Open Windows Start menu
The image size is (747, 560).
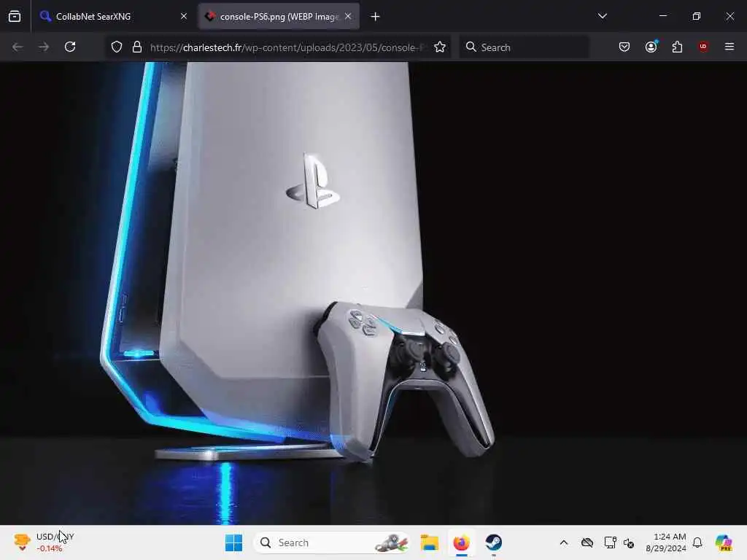tap(233, 542)
